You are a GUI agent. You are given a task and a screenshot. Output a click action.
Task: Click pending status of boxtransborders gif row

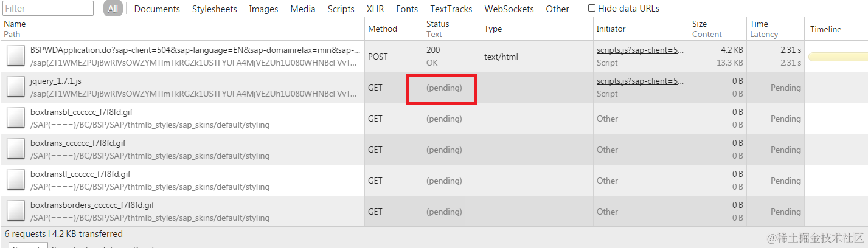pyautogui.click(x=444, y=212)
